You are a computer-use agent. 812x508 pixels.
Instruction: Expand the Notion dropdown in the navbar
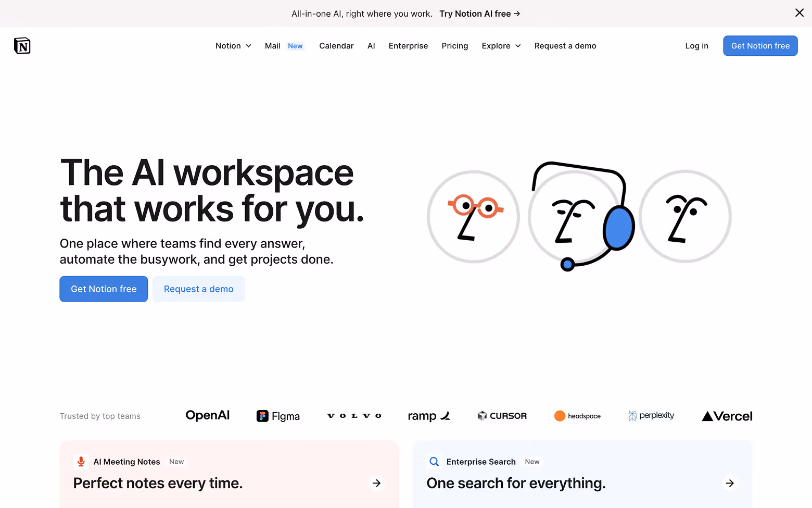(x=233, y=45)
